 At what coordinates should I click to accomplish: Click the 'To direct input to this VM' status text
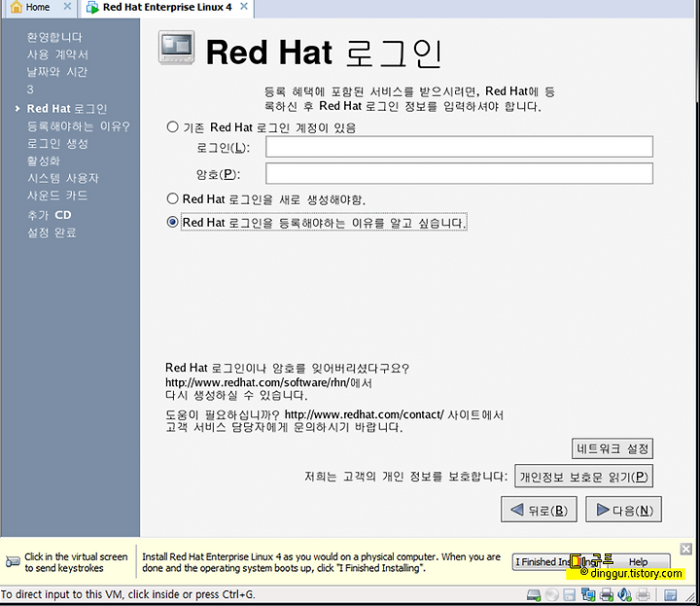[127, 594]
